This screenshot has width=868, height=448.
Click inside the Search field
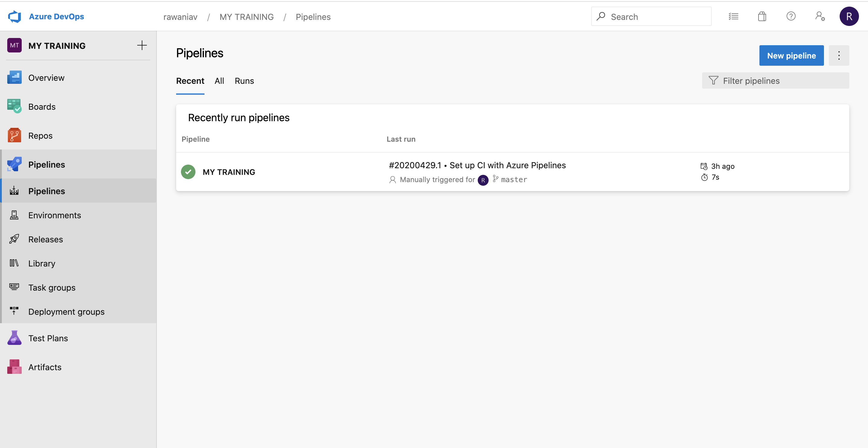coord(650,16)
